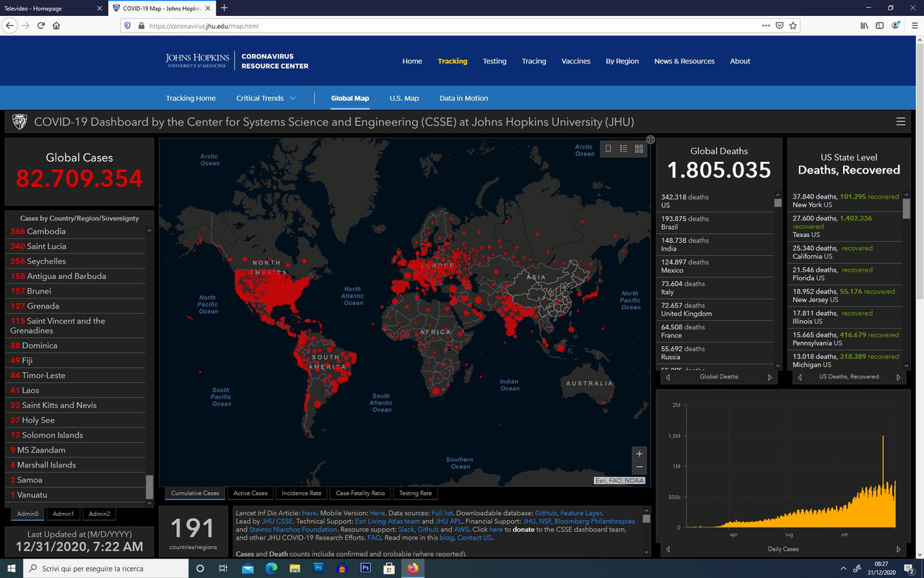Open a new browser tab with plus
Screen dimensions: 924x578
click(x=224, y=8)
